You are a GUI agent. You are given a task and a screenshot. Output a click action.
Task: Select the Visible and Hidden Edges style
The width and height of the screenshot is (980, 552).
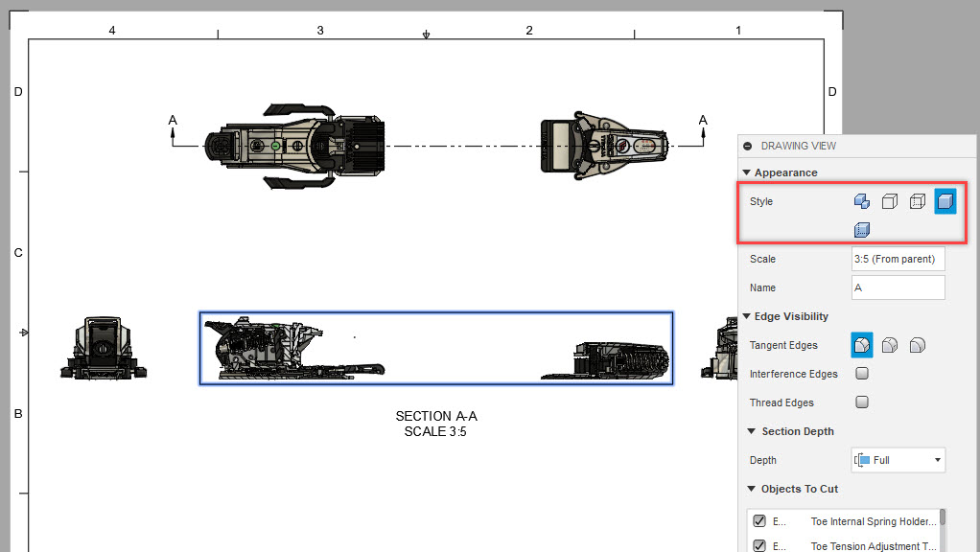(917, 201)
